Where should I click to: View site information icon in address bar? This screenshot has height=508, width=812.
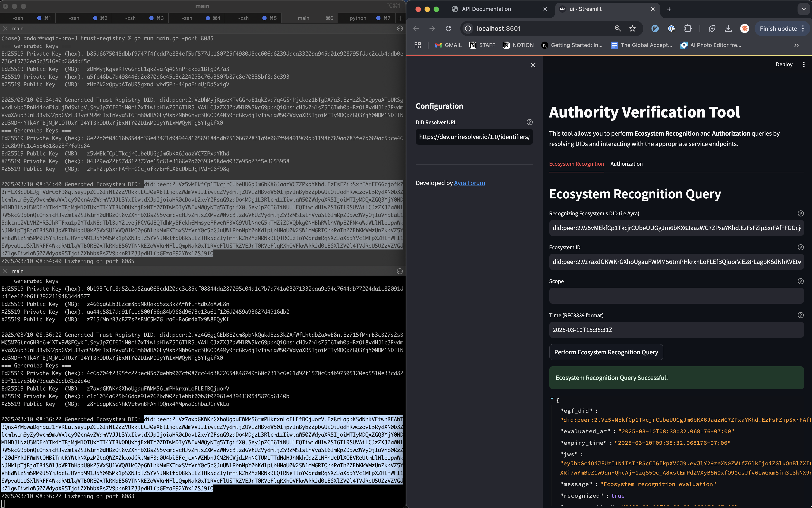click(x=468, y=28)
